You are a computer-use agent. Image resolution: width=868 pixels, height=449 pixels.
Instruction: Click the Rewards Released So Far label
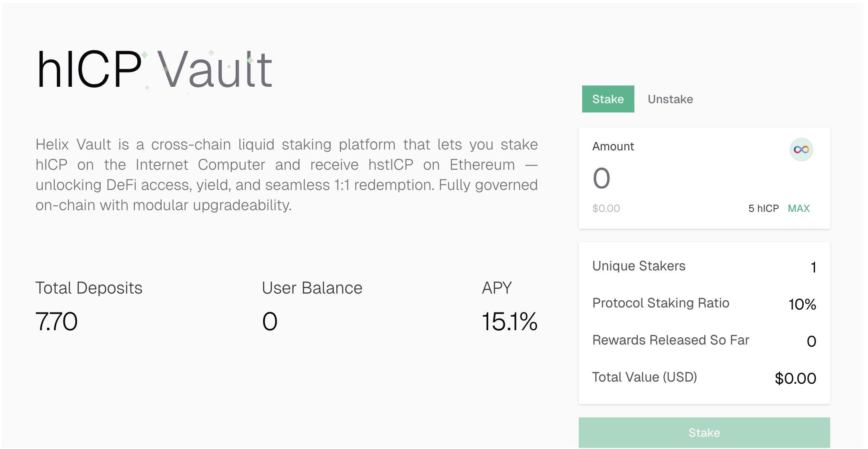(671, 340)
